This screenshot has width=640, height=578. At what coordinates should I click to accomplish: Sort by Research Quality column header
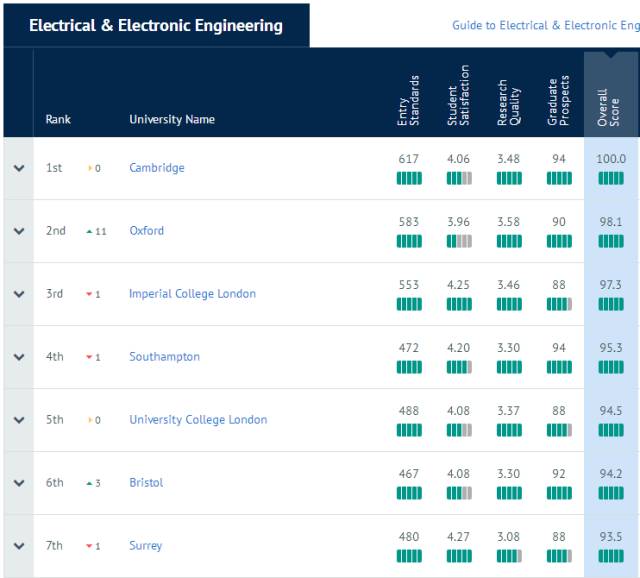(x=509, y=102)
